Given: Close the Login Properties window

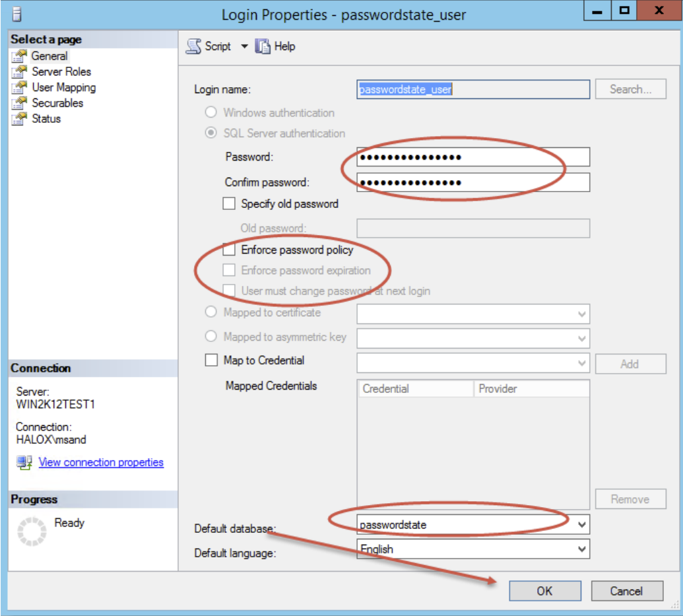Looking at the screenshot, I should 659,11.
